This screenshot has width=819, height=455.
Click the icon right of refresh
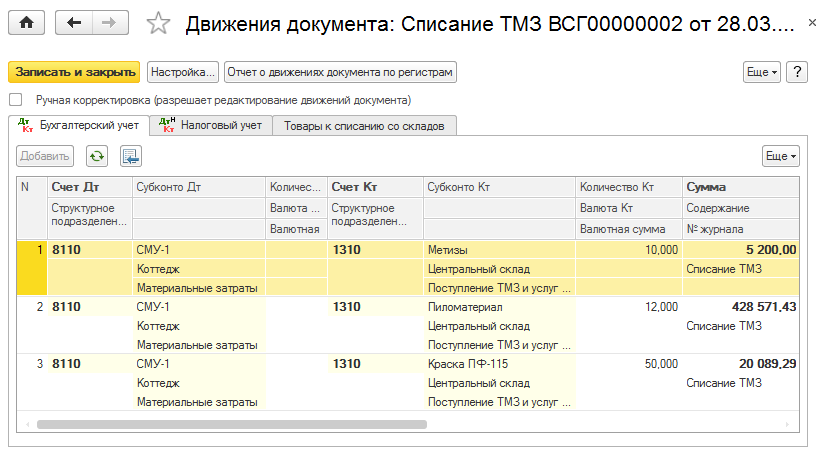[x=131, y=155]
